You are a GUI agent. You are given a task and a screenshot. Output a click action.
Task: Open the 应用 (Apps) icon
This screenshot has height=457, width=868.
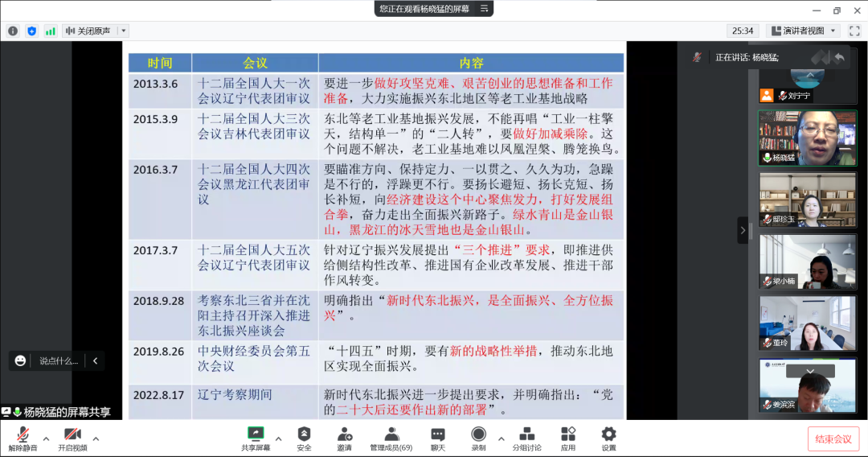pyautogui.click(x=568, y=438)
